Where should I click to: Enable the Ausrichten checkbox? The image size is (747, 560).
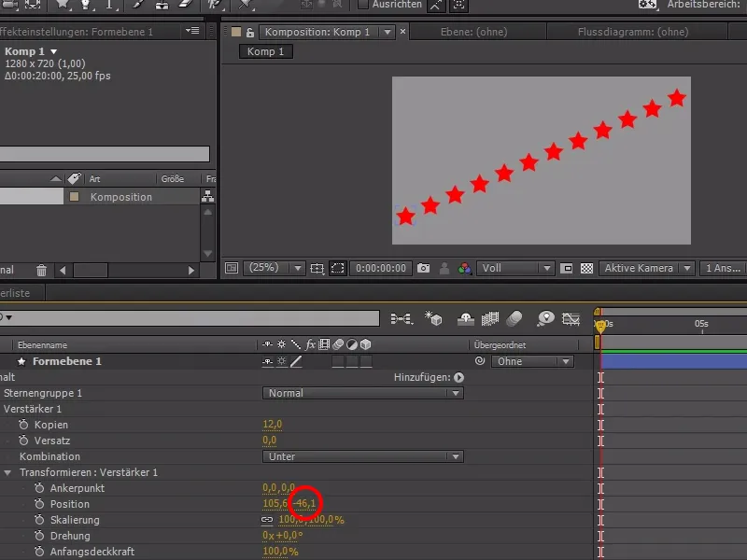(x=362, y=5)
